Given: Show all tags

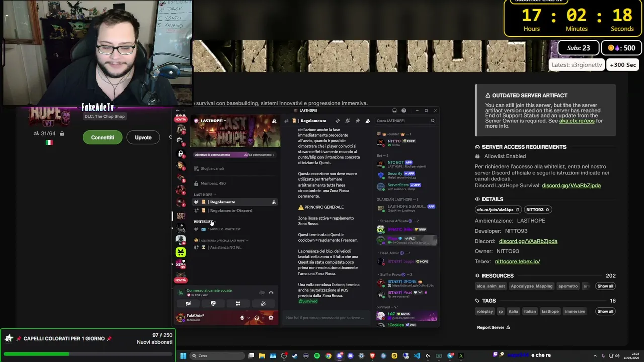Looking at the screenshot, I should click(605, 311).
